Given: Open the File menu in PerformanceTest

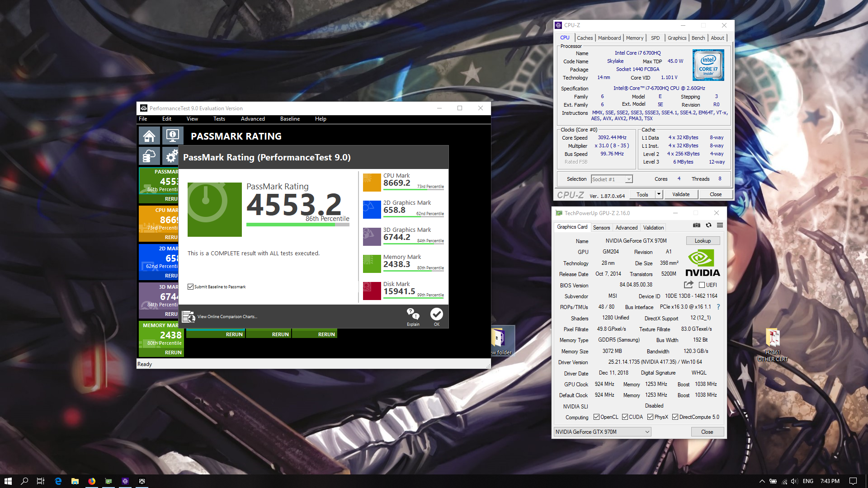Looking at the screenshot, I should pyautogui.click(x=143, y=119).
